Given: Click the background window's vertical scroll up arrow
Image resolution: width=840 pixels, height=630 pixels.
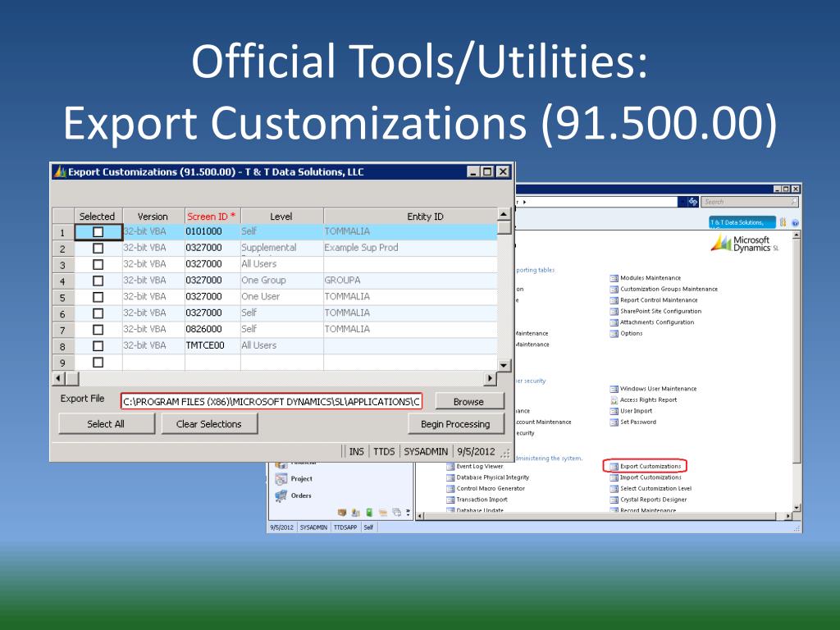Looking at the screenshot, I should (796, 235).
